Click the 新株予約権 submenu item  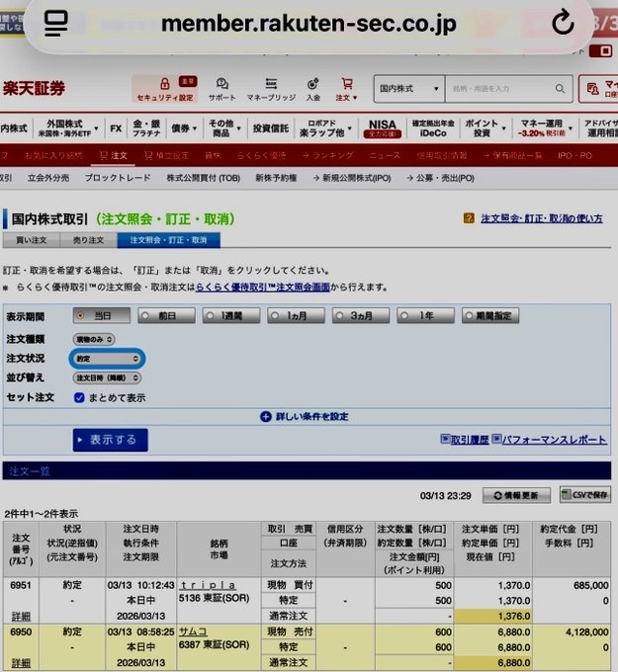(x=276, y=178)
